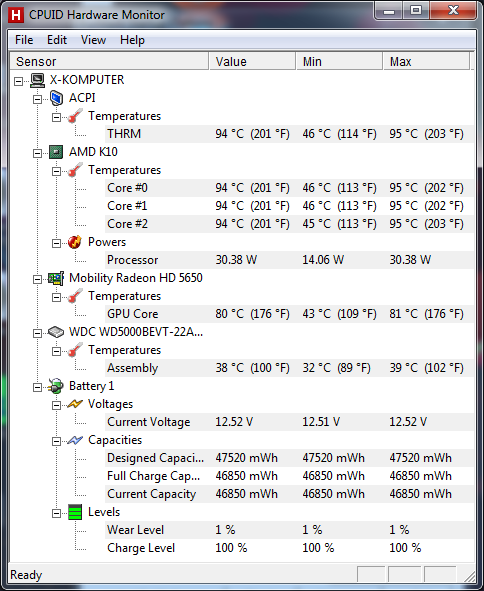The image size is (484, 591).
Task: Collapse the WDC WD5000BEVT node
Action: [x=37, y=333]
